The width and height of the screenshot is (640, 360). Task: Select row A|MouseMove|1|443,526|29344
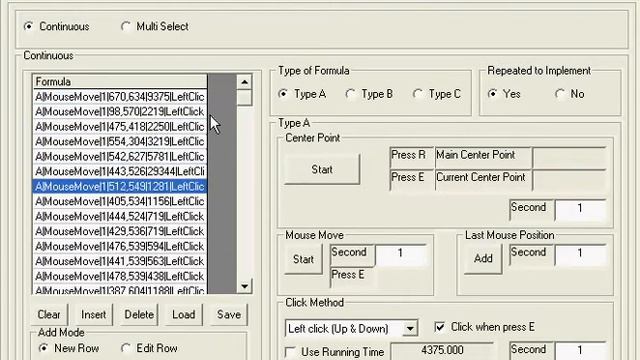pos(120,171)
